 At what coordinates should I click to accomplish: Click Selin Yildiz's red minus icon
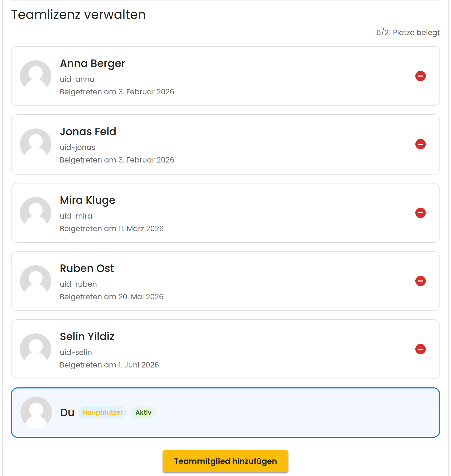click(420, 349)
